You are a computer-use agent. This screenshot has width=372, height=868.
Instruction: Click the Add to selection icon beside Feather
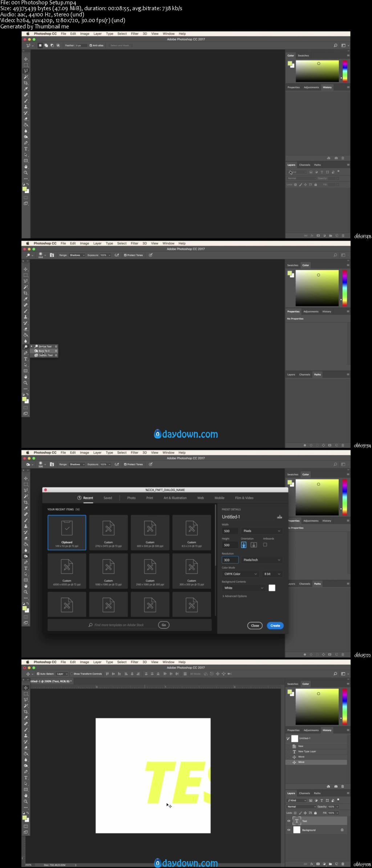[46, 45]
